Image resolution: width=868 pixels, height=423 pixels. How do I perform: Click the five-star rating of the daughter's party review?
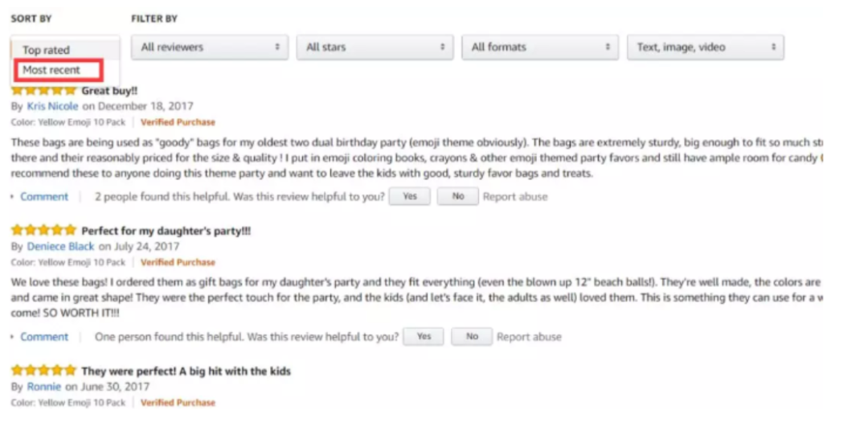click(43, 231)
